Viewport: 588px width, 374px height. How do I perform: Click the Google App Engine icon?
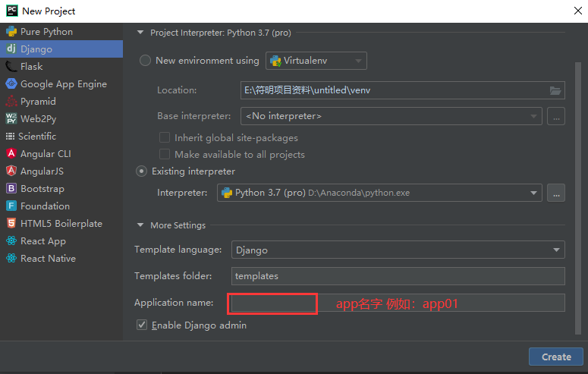point(11,83)
